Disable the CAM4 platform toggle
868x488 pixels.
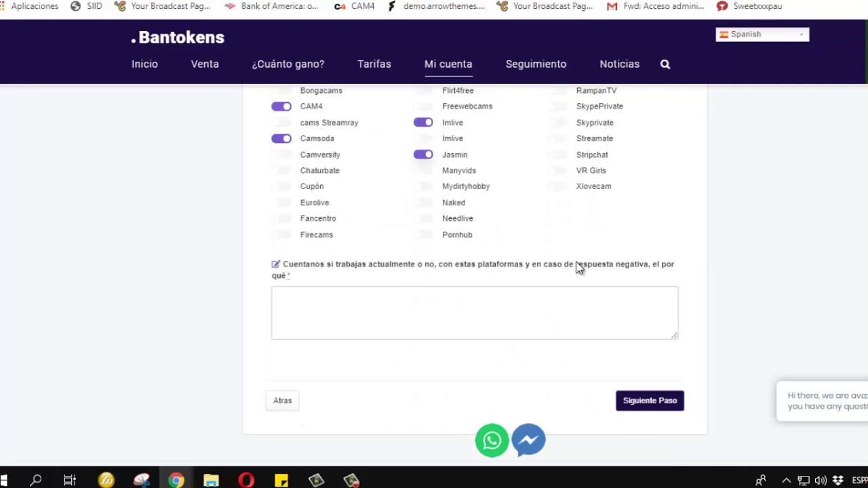281,106
